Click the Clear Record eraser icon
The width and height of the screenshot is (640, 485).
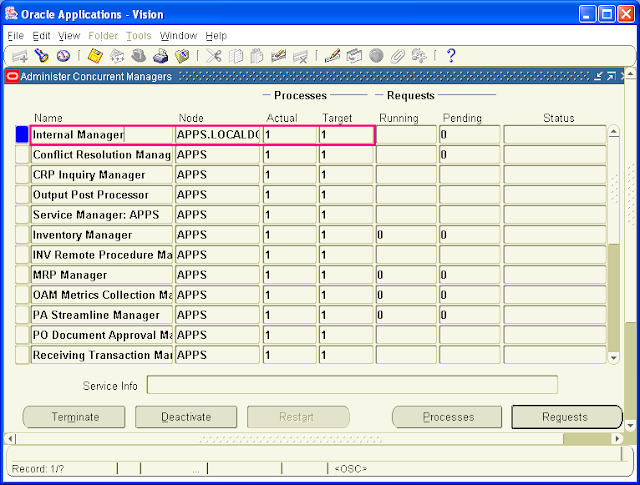coord(278,56)
